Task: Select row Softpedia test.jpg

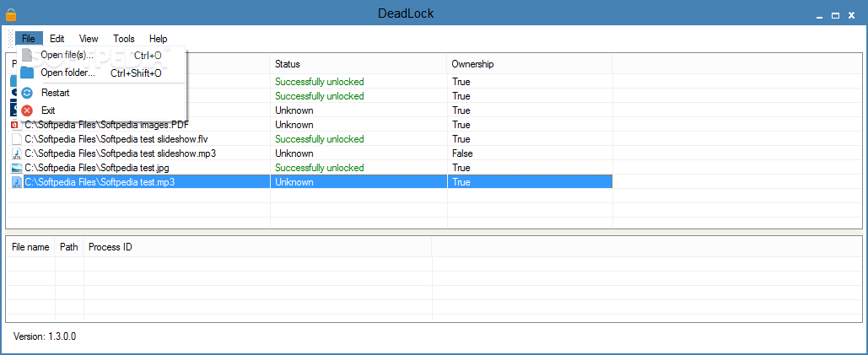Action: [x=311, y=168]
